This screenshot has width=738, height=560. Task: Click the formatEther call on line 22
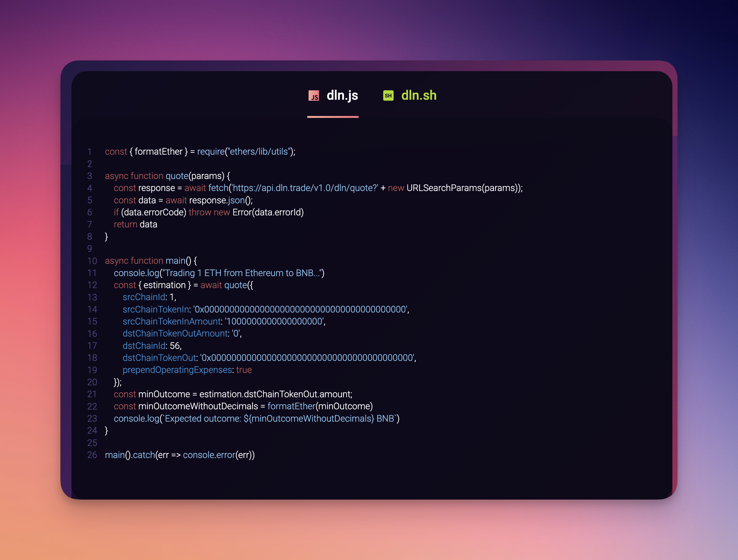pyautogui.click(x=291, y=406)
